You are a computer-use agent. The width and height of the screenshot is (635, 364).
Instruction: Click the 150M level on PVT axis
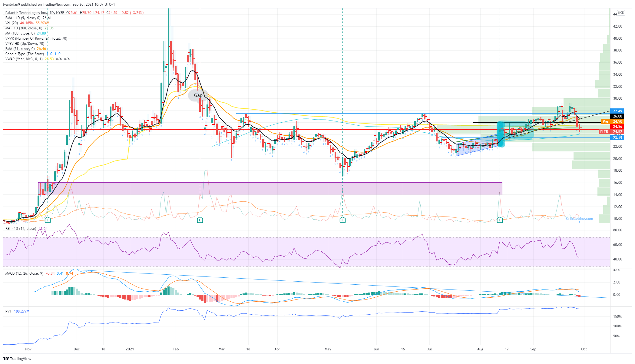point(617,316)
